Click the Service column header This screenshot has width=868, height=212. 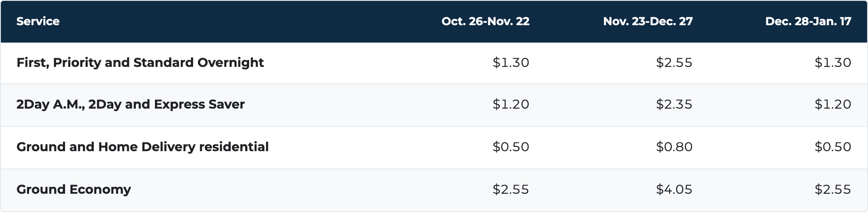click(38, 21)
